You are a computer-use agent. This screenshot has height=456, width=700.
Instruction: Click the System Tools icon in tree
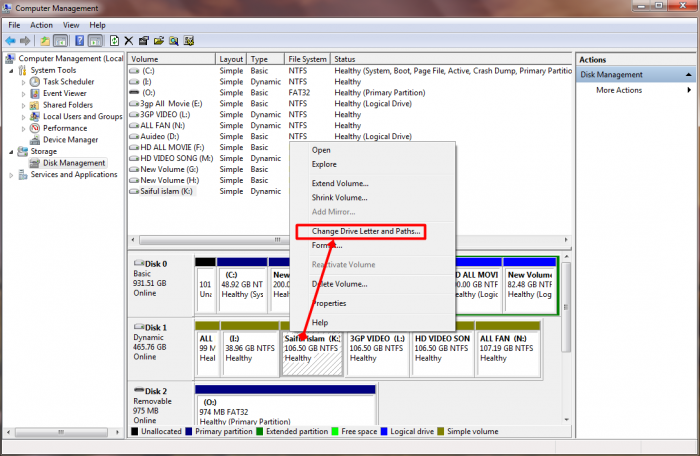point(23,70)
